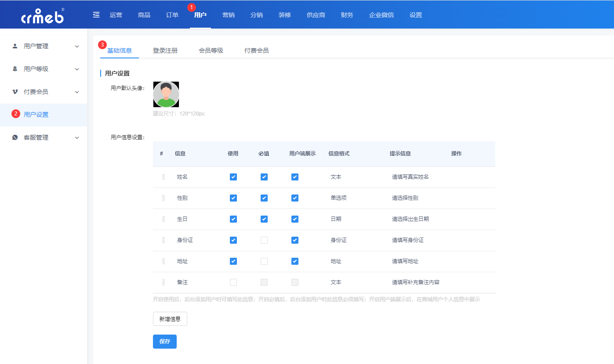Click the drag handle on the 地址 row

click(163, 261)
